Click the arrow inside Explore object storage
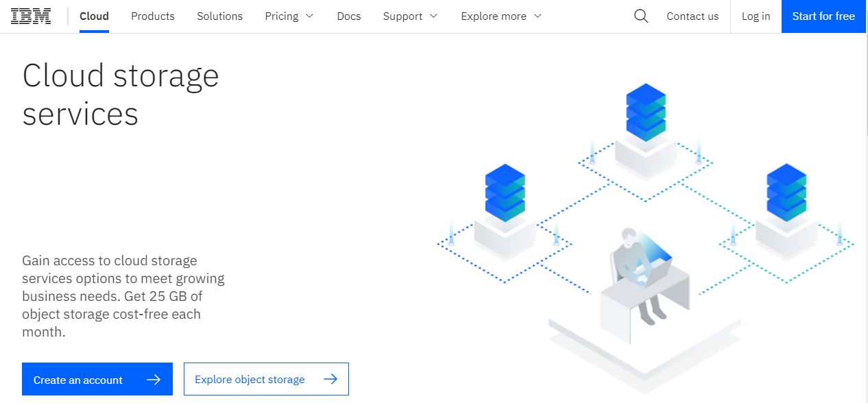The height and width of the screenshot is (403, 868). [x=330, y=379]
